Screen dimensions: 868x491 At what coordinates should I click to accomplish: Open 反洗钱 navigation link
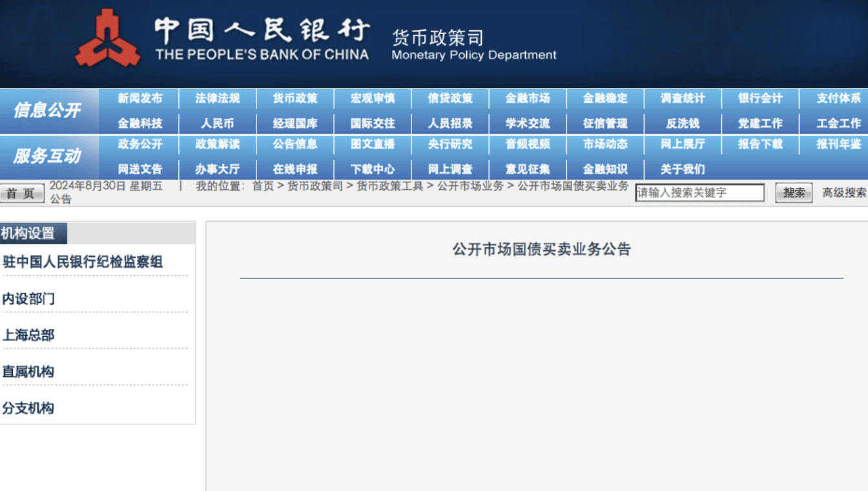coord(683,123)
